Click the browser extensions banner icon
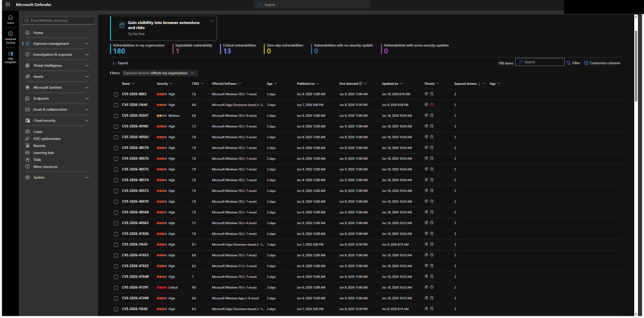Viewport: 644px width, 318px height. point(122,25)
